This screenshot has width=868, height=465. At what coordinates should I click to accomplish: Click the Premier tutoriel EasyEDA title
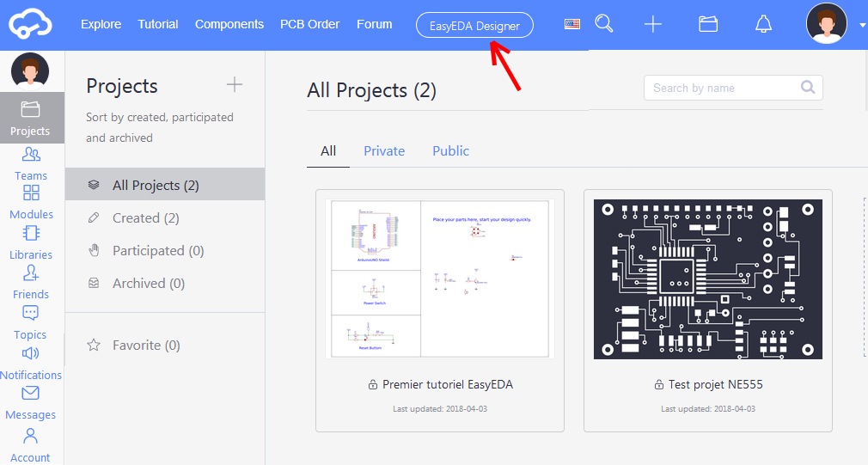pos(447,384)
